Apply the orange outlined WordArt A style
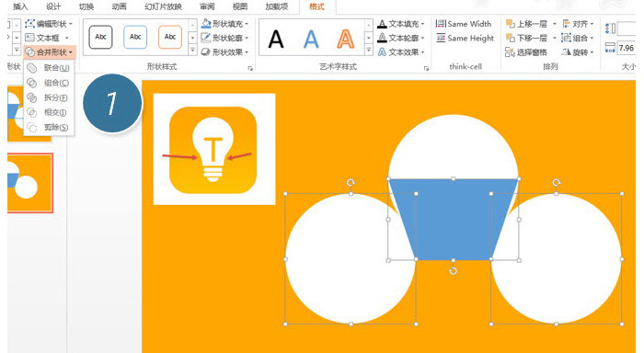The height and width of the screenshot is (353, 644). [x=345, y=39]
